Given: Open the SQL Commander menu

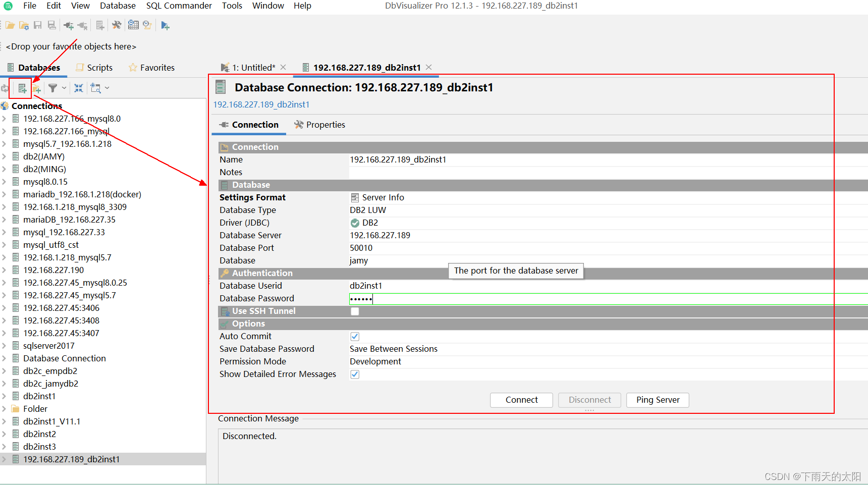Looking at the screenshot, I should coord(179,6).
